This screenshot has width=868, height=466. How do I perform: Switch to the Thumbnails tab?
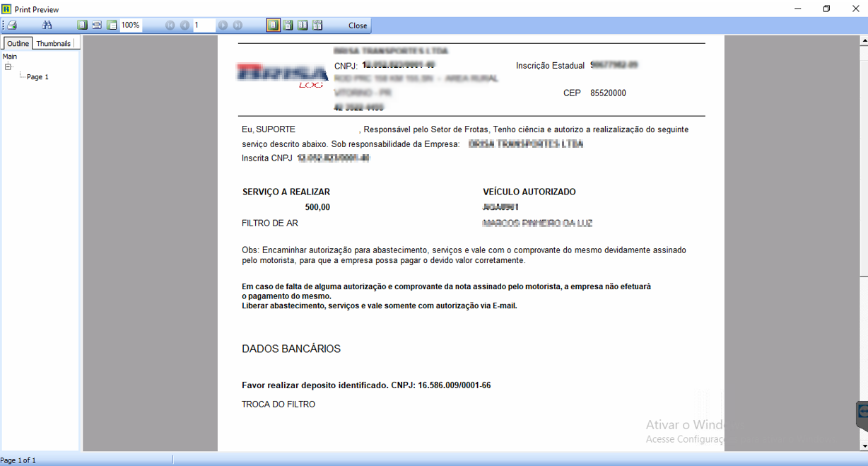54,43
